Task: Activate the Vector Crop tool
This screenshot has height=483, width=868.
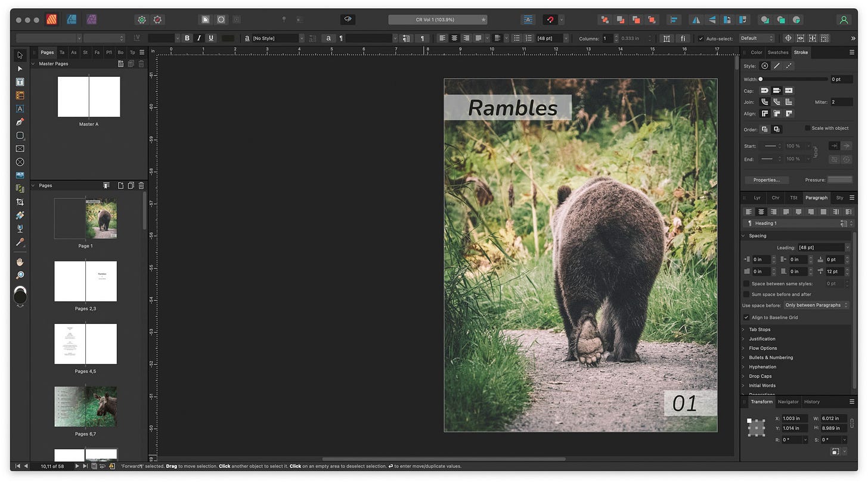Action: tap(20, 202)
